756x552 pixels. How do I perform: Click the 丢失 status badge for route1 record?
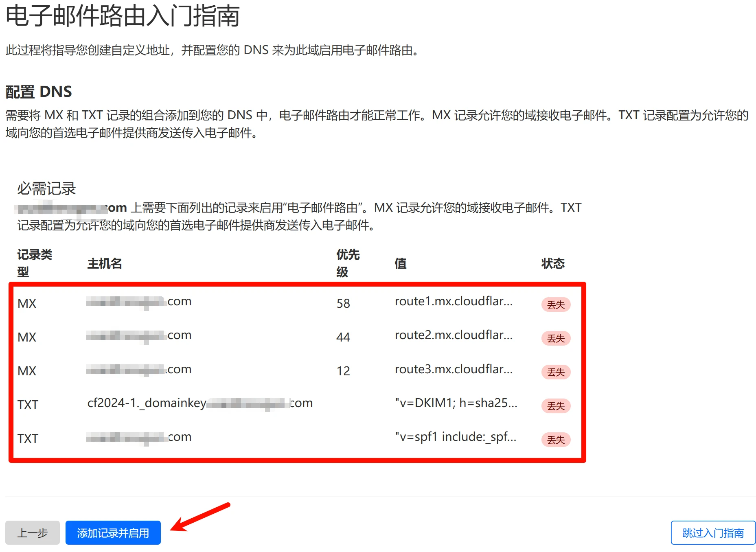(x=556, y=304)
